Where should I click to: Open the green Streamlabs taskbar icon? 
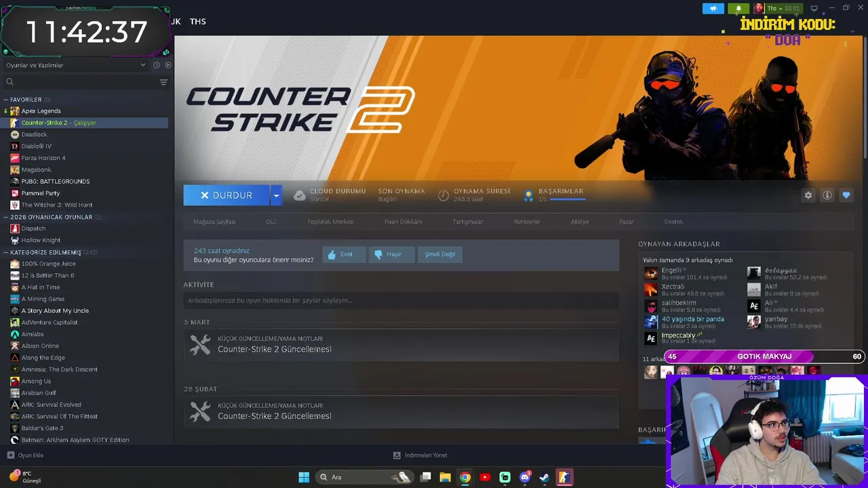[x=505, y=477]
